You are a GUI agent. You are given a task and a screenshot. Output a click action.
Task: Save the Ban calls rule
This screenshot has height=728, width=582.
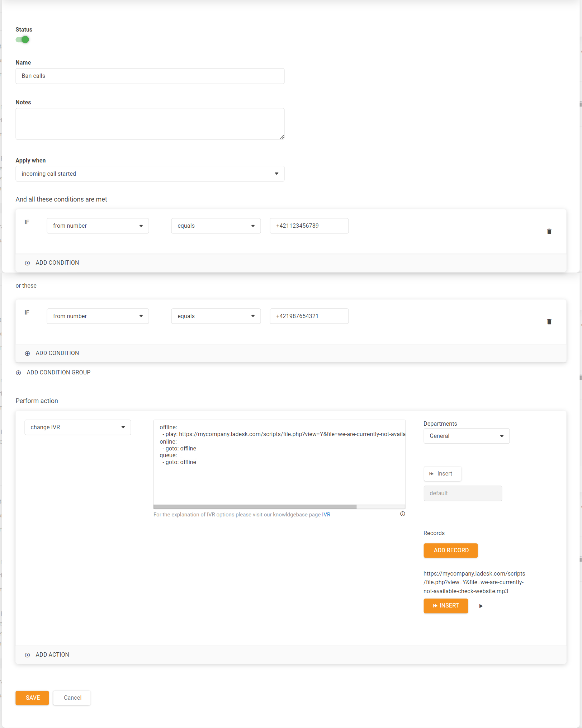pyautogui.click(x=32, y=698)
